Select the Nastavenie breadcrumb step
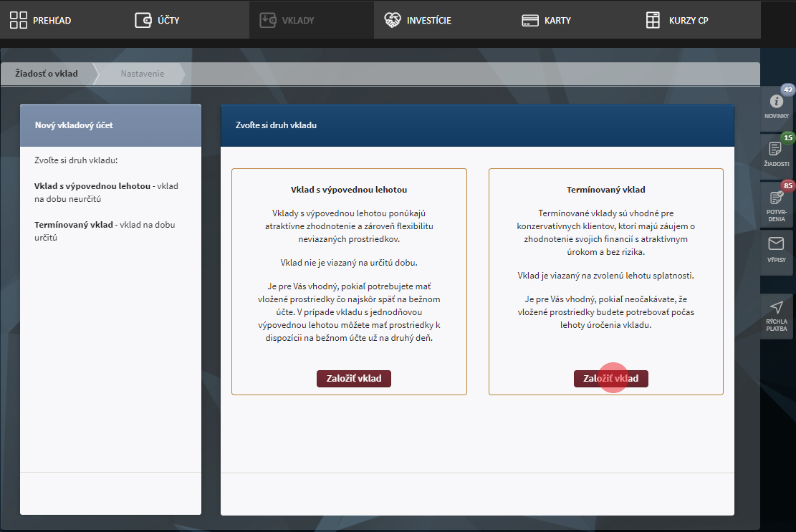The image size is (796, 532). pyautogui.click(x=142, y=74)
